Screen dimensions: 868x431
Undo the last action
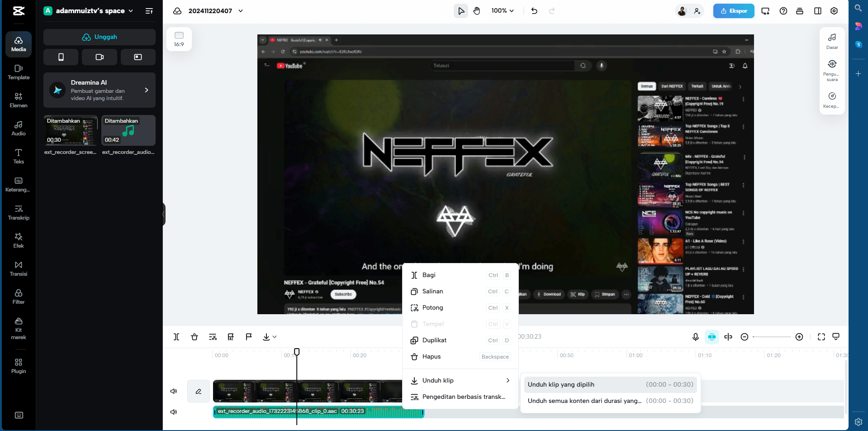534,11
